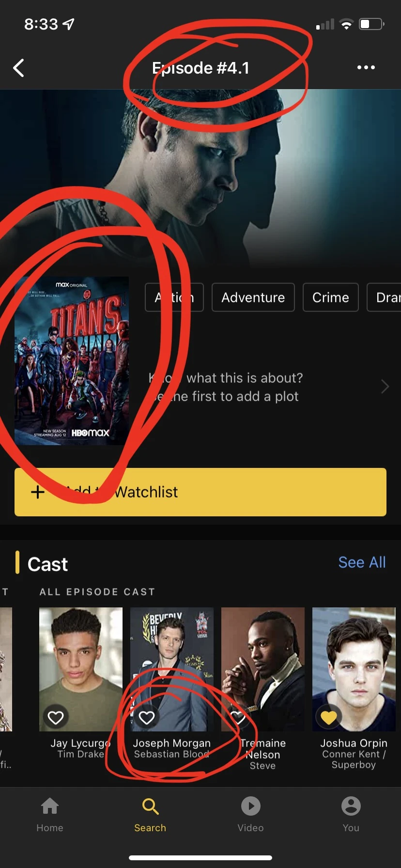Go to the You profile icon
Viewport: 401px width, 868px height.
[351, 806]
